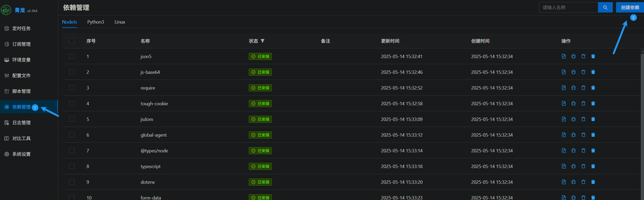The width and height of the screenshot is (644, 200).
Task: Open 脚本管理 in the sidebar
Action: pyautogui.click(x=29, y=91)
